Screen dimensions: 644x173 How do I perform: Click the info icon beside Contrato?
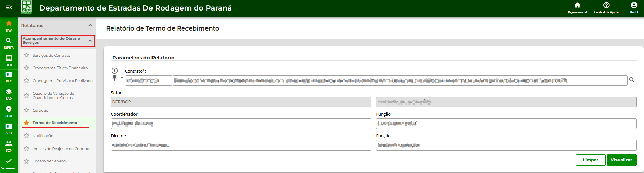click(x=115, y=71)
